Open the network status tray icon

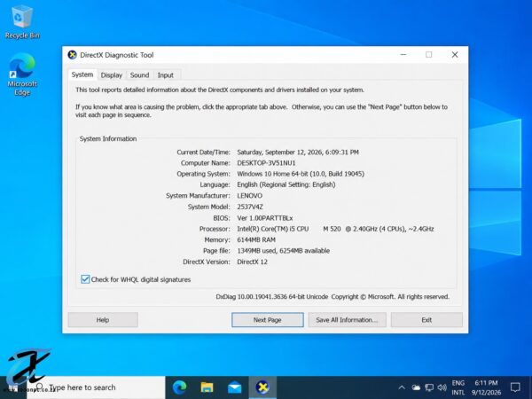click(x=429, y=387)
